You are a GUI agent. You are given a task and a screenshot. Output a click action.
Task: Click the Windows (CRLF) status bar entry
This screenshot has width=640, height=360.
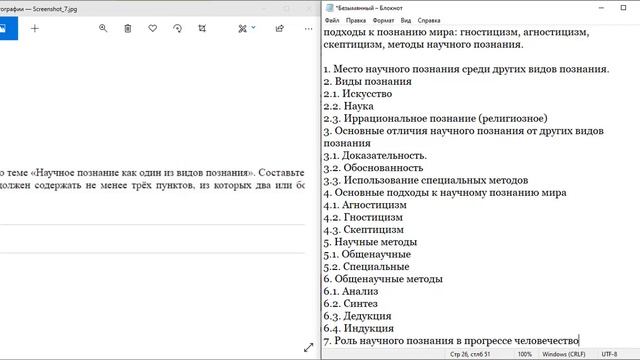pos(564,354)
